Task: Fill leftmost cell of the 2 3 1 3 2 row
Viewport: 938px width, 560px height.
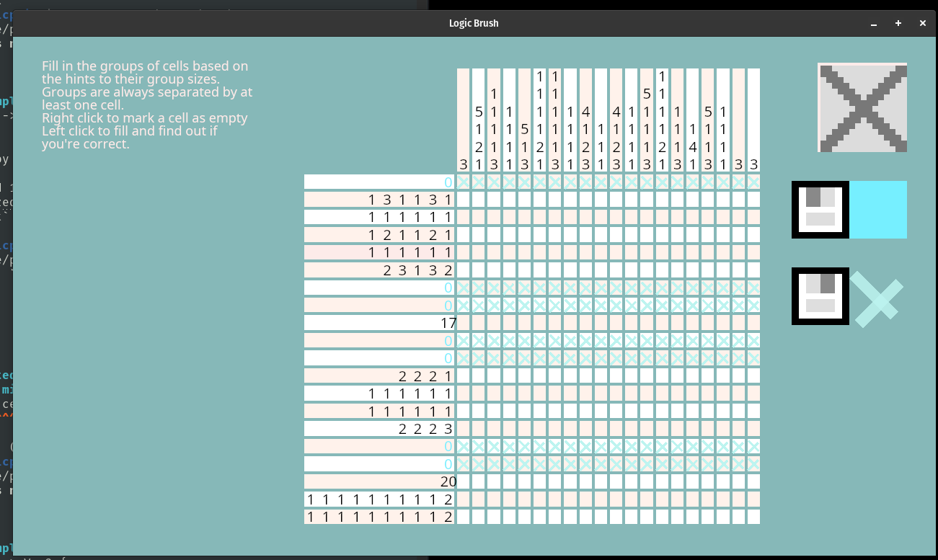Action: (464, 270)
